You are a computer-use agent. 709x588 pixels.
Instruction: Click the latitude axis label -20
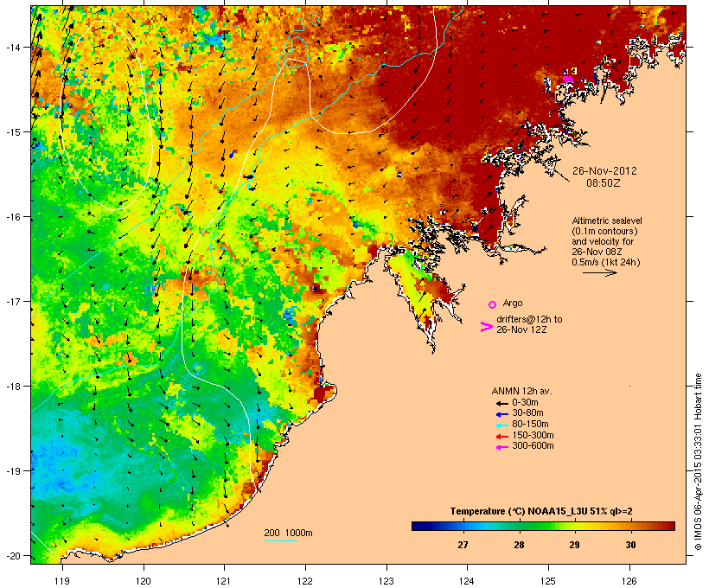12,556
